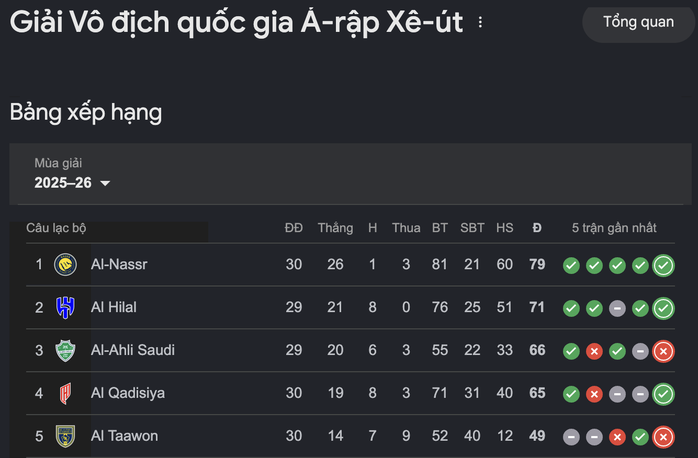The height and width of the screenshot is (458, 698).
Task: Open the Al-Nassr team link
Action: click(x=119, y=265)
